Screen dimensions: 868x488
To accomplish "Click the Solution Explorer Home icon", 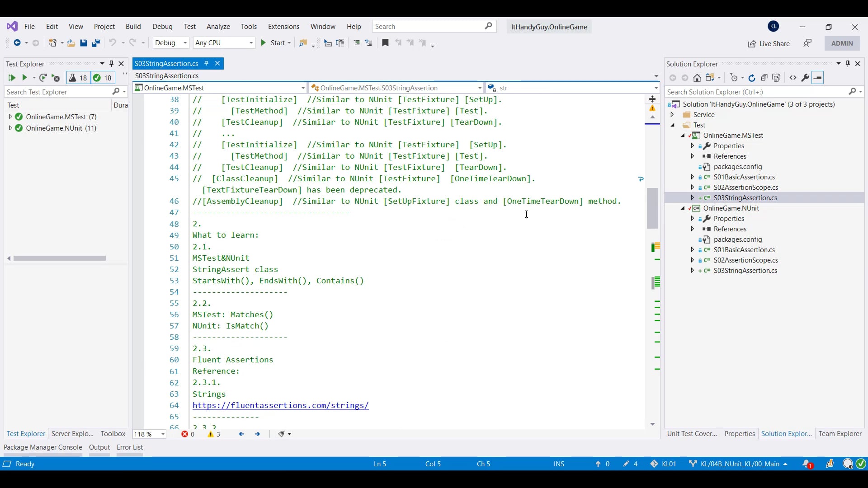I will (697, 78).
